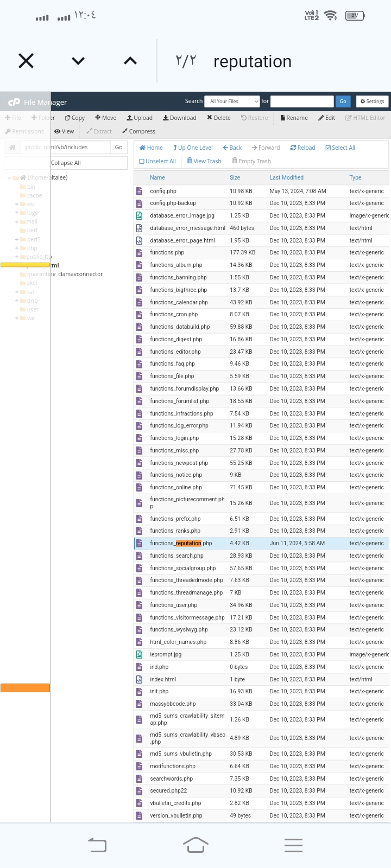The width and height of the screenshot is (391, 868).
Task: Click Go beside the path field
Action: click(x=118, y=147)
